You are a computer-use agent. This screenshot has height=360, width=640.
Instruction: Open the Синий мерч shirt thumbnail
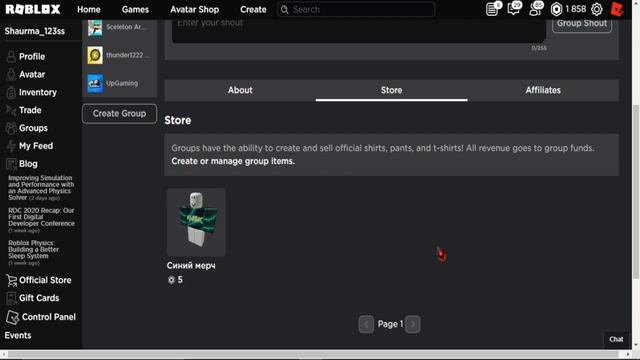click(x=196, y=222)
